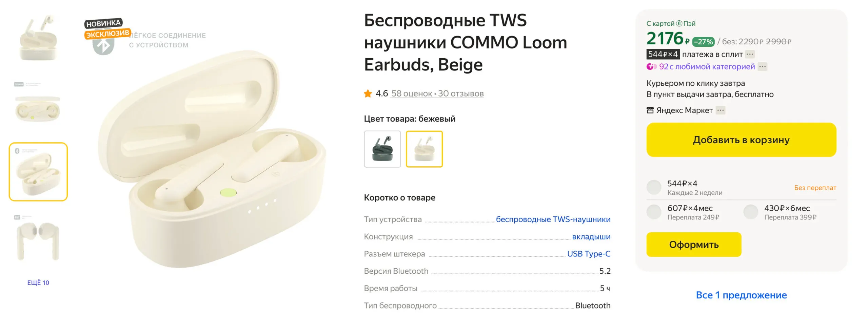Show more thumbnails via ЕЩЁ 10
The image size is (868, 316).
tap(38, 283)
